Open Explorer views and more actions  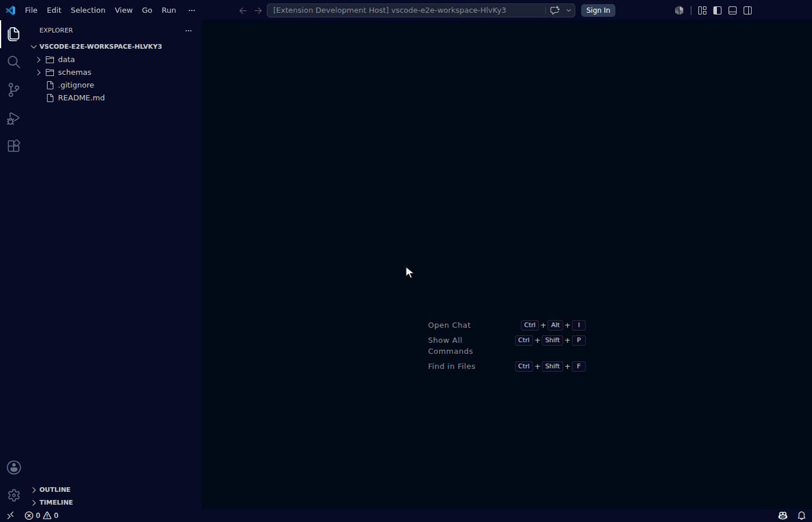coord(188,30)
